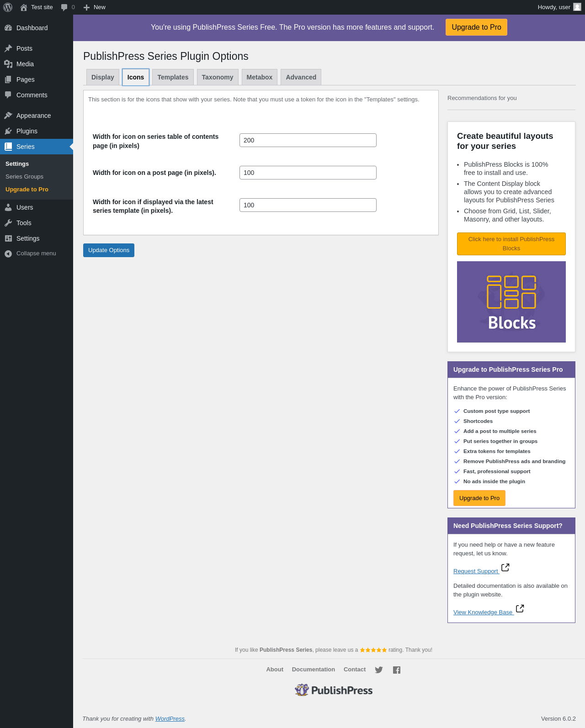Click the external link icon beside Request Support
Image resolution: width=585 pixels, height=728 pixels.
tap(505, 567)
